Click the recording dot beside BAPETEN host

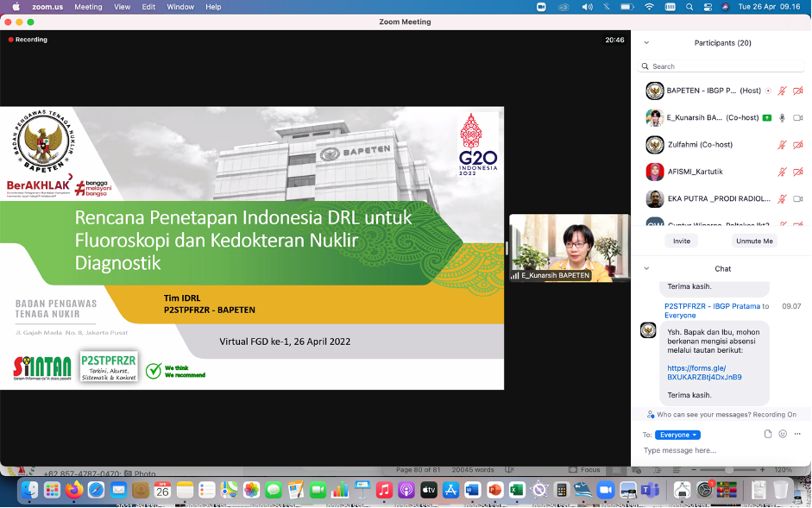point(769,91)
